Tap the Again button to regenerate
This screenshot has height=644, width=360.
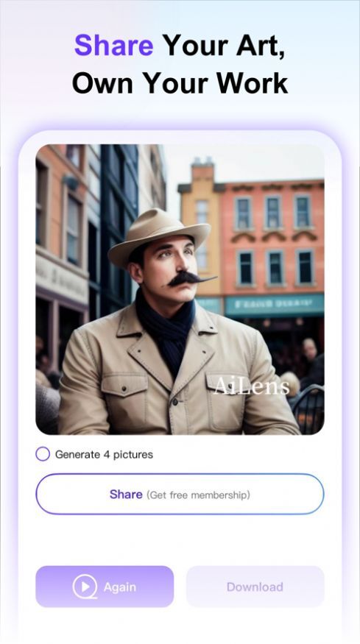(105, 587)
